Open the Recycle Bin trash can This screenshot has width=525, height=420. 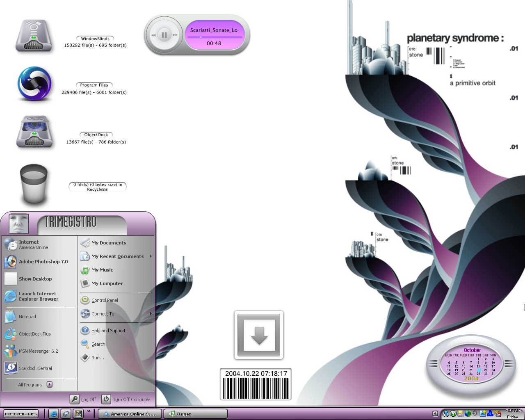coord(34,184)
